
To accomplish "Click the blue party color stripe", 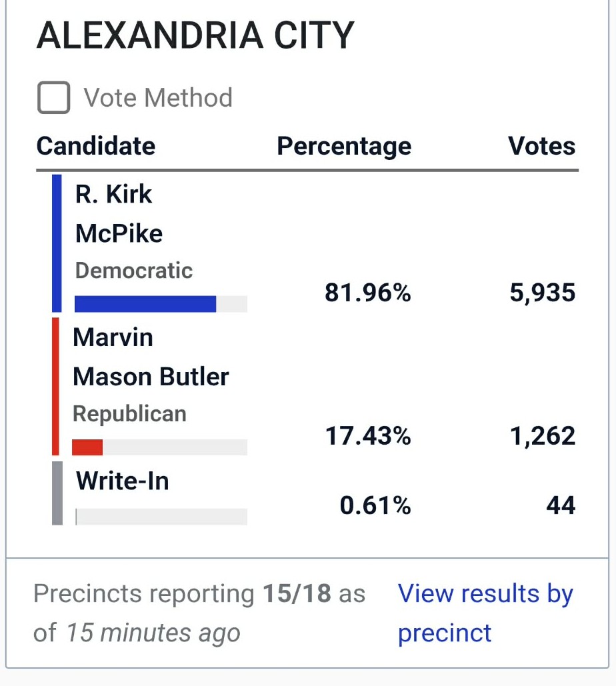I will pyautogui.click(x=57, y=243).
